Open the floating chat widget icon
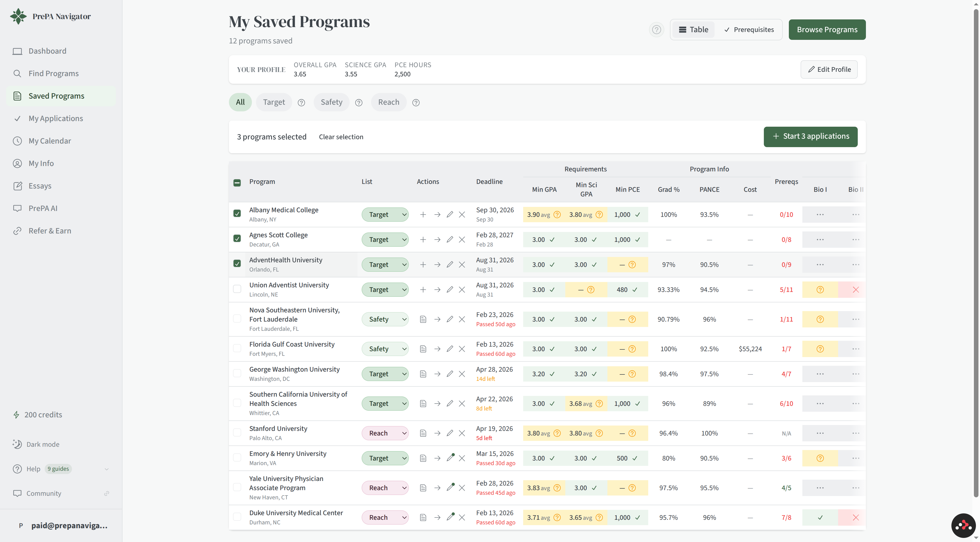 [x=963, y=526]
